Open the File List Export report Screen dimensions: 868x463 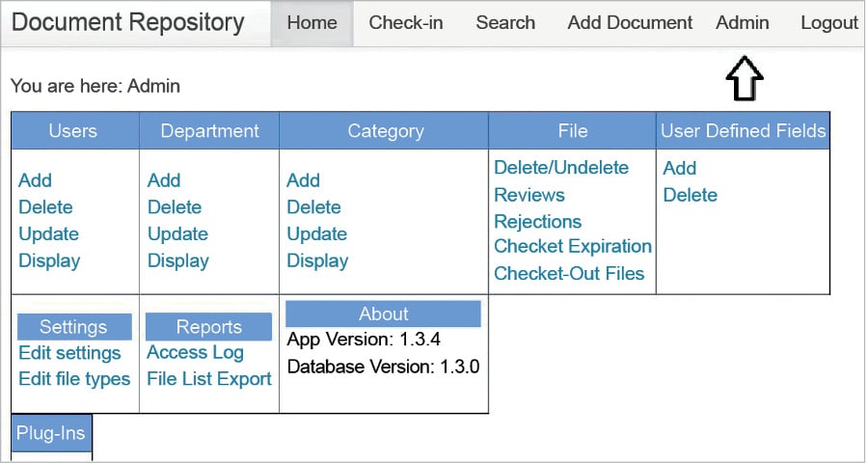(x=209, y=379)
